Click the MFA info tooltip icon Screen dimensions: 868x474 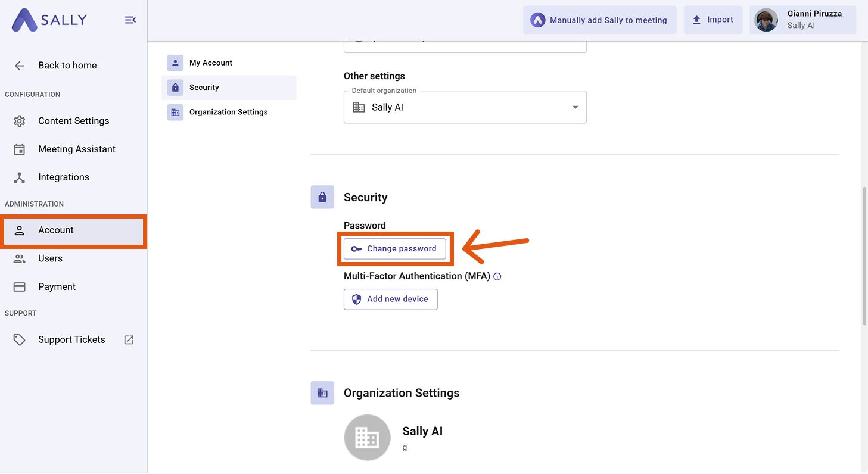click(497, 276)
